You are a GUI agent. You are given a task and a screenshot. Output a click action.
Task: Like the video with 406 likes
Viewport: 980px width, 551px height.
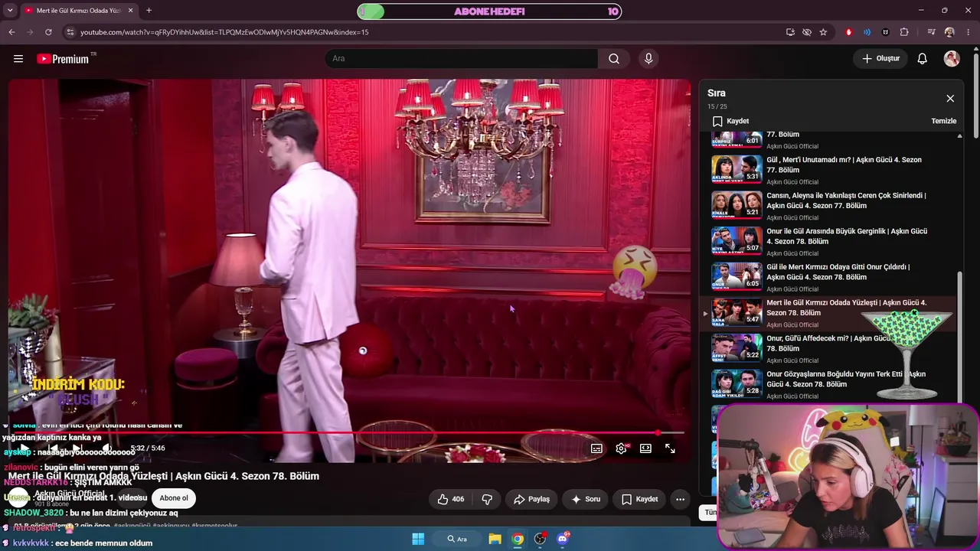point(450,499)
